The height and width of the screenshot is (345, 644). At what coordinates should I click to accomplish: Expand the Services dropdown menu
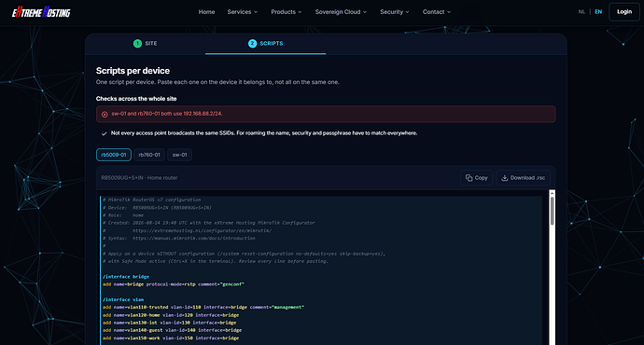coord(243,12)
